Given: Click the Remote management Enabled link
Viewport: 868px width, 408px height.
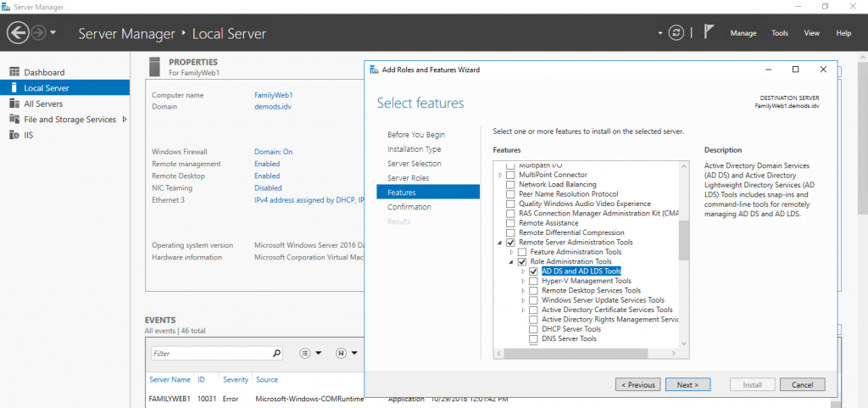Looking at the screenshot, I should click(267, 164).
